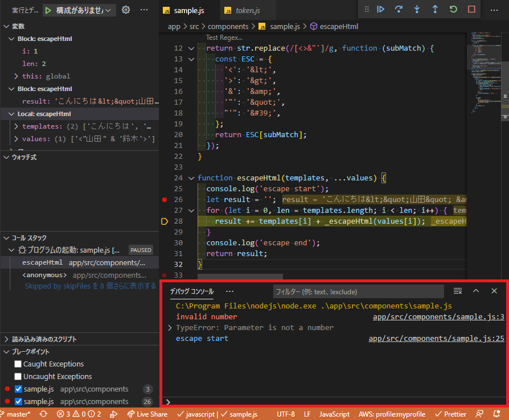Uncheck the sample.js line 3 breakpoint
The image size is (509, 420).
(18, 389)
